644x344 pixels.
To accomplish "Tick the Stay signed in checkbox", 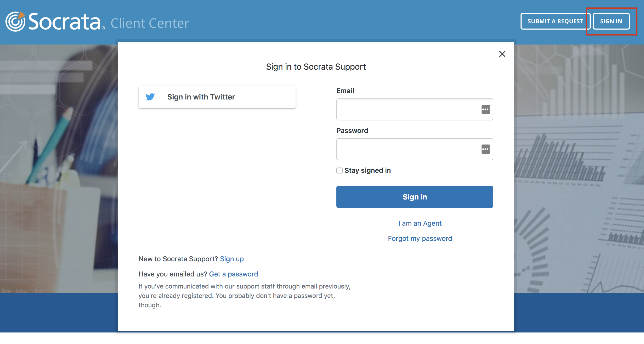I will pyautogui.click(x=340, y=171).
